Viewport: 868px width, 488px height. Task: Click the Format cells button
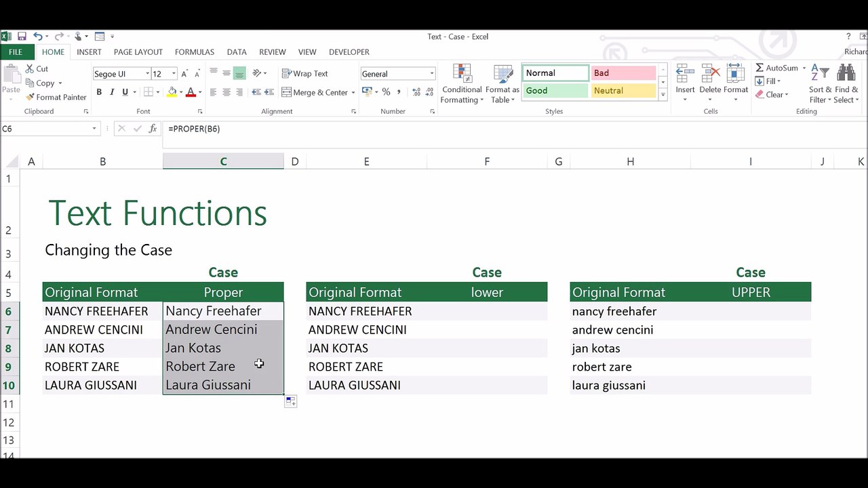[736, 83]
